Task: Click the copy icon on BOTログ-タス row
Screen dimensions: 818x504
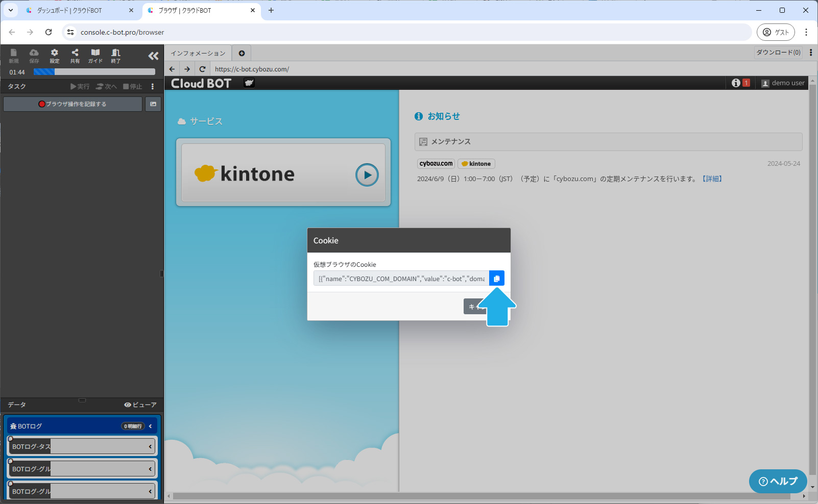Action: tap(10, 439)
